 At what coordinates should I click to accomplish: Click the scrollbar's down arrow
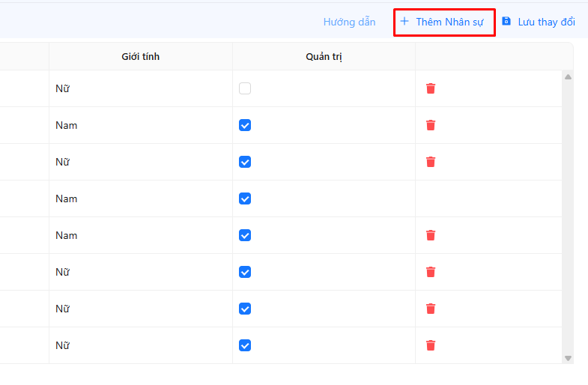[x=568, y=358]
